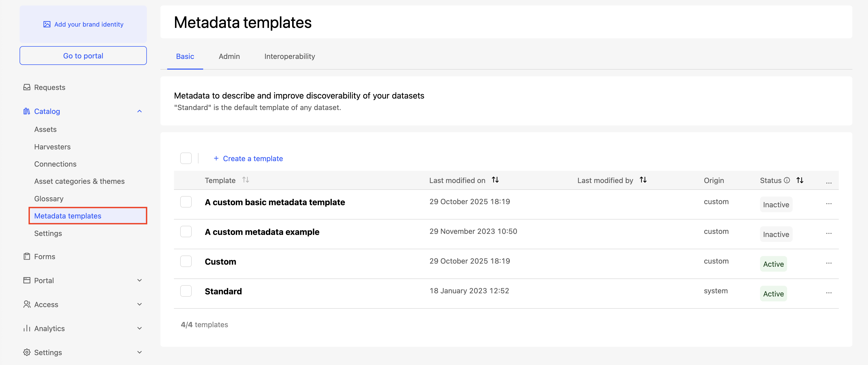Click the Access users icon

[x=27, y=304]
